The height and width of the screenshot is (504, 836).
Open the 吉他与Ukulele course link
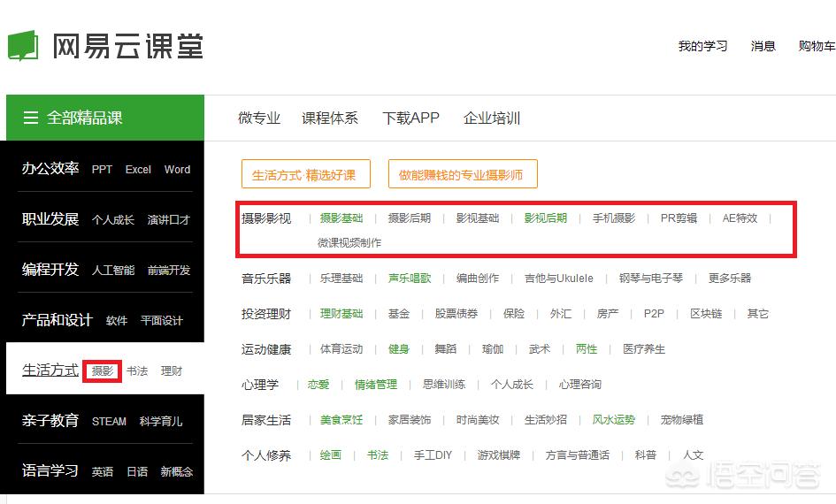[559, 279]
